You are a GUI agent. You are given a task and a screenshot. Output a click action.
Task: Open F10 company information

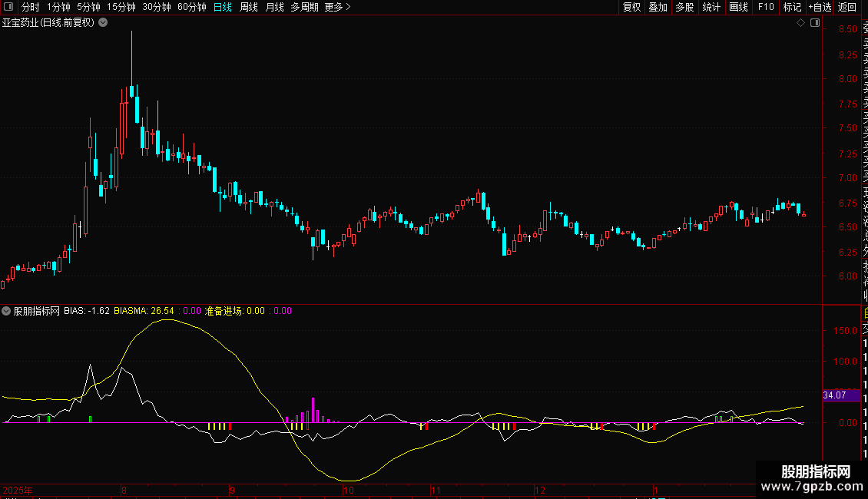(x=766, y=7)
